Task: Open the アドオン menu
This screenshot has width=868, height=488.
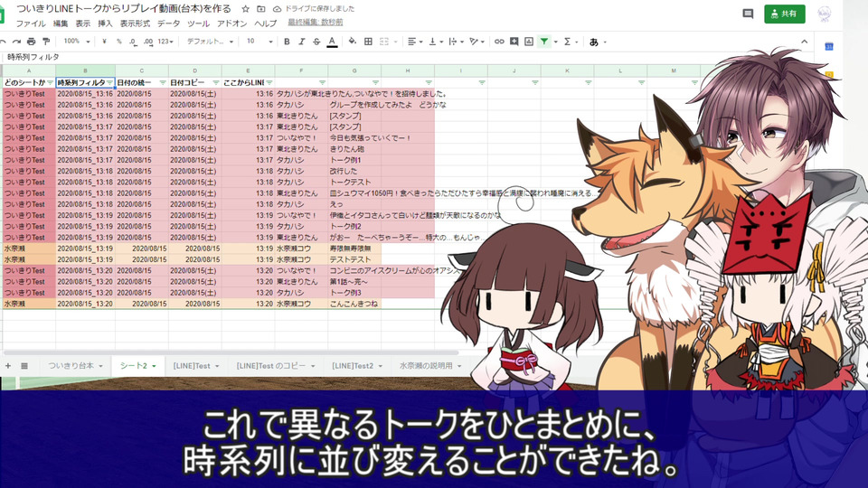Action: pyautogui.click(x=232, y=23)
